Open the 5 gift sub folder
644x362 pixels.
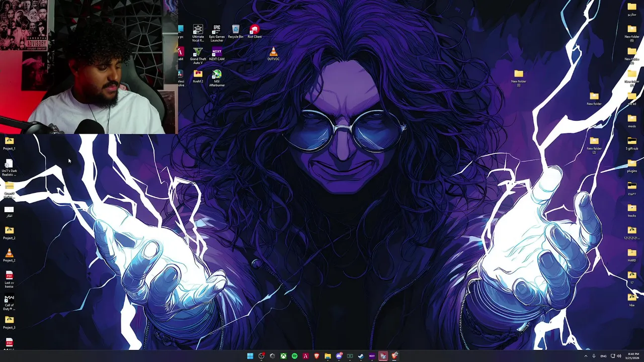coord(632,144)
